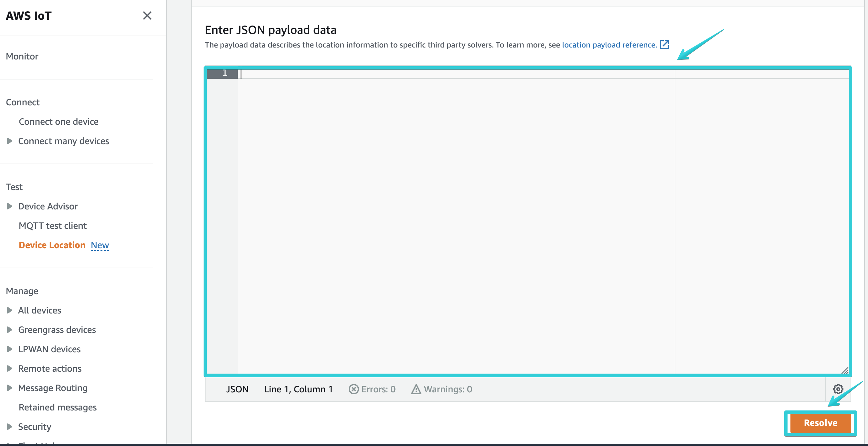Click the Errors status icon
The width and height of the screenshot is (868, 446).
pos(354,389)
